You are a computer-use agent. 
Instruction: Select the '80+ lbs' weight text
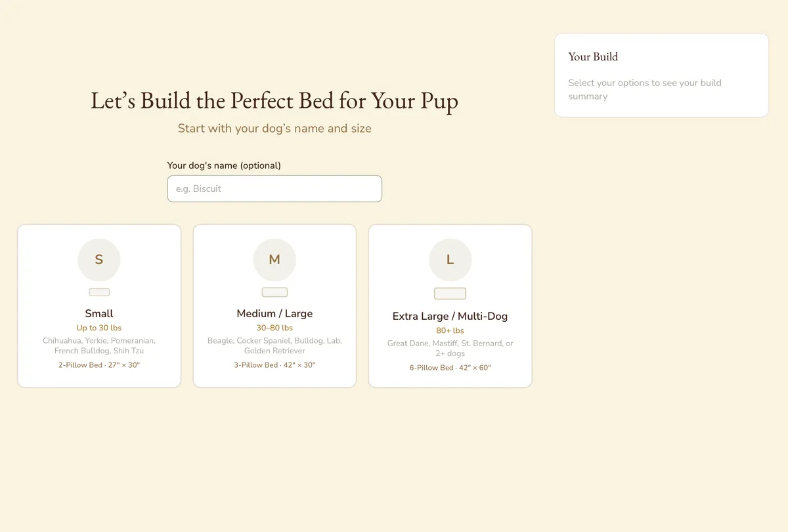coord(450,330)
